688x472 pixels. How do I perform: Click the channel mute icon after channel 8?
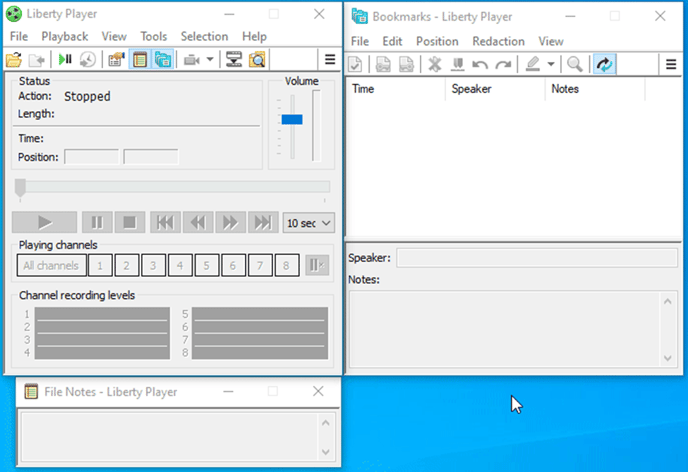[317, 265]
